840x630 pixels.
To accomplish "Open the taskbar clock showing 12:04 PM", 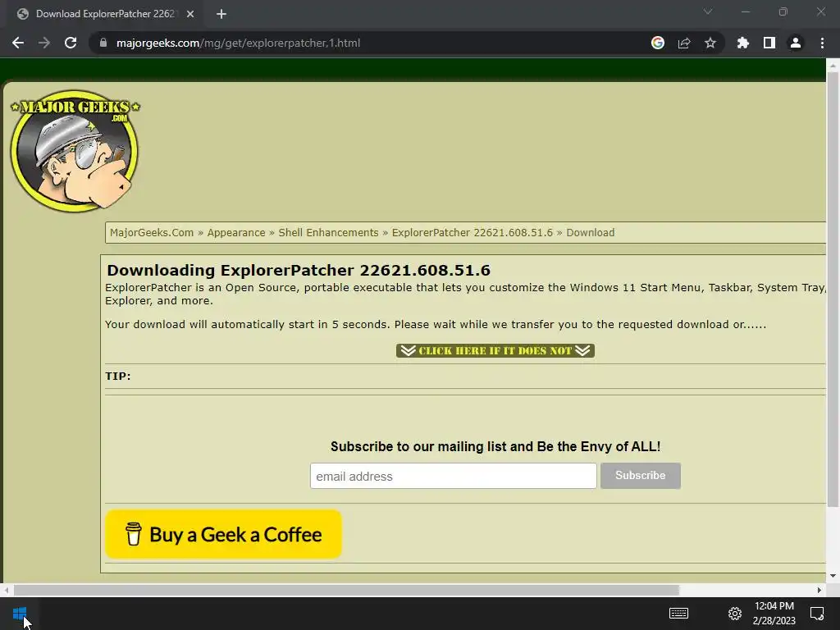I will pyautogui.click(x=774, y=614).
